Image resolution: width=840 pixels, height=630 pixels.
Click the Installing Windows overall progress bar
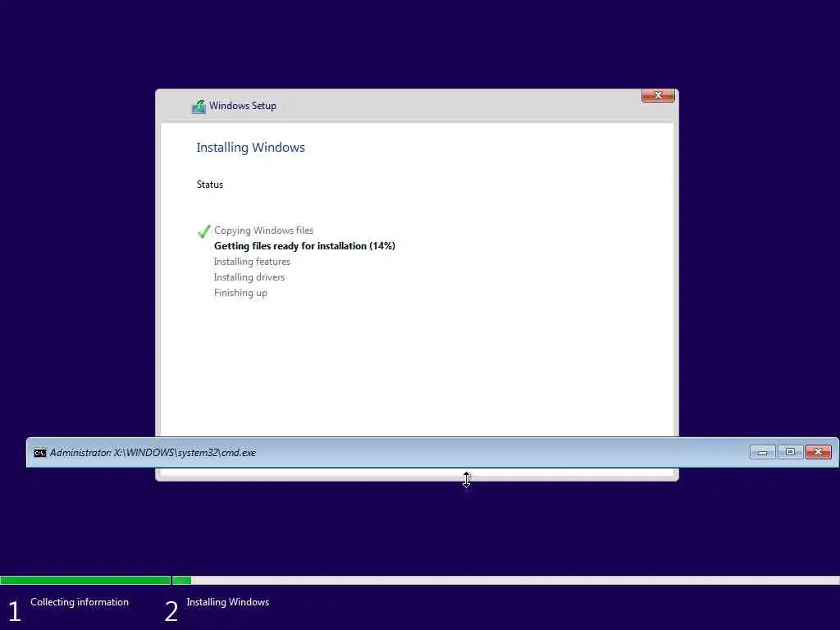505,580
